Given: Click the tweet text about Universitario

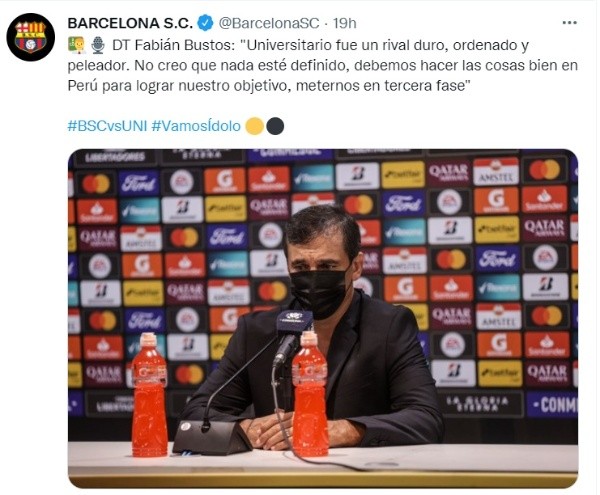Looking at the screenshot, I should click(323, 65).
